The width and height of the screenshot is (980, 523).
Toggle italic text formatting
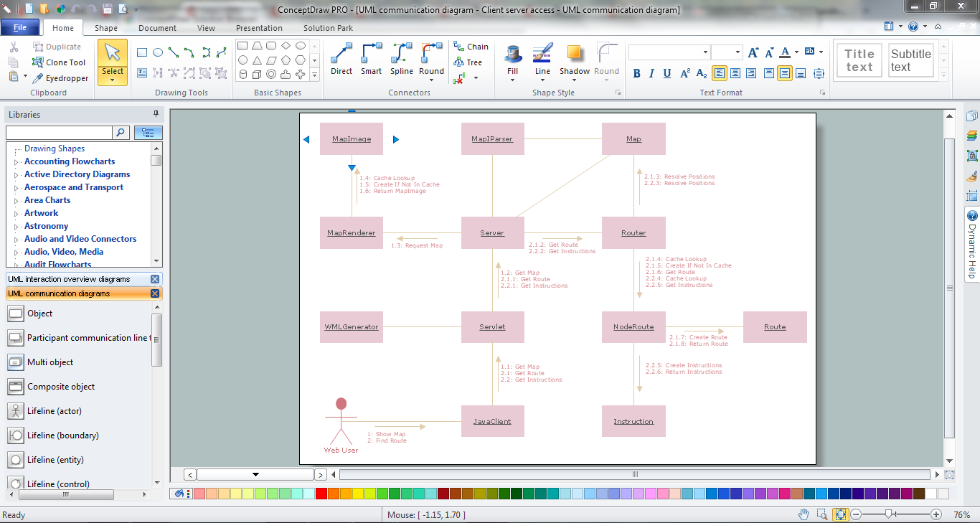pos(651,73)
